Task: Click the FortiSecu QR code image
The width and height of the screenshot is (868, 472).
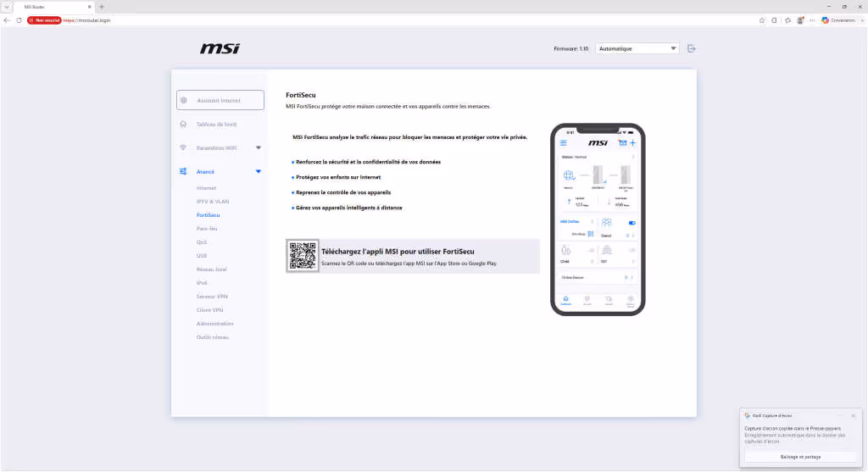Action: [303, 256]
